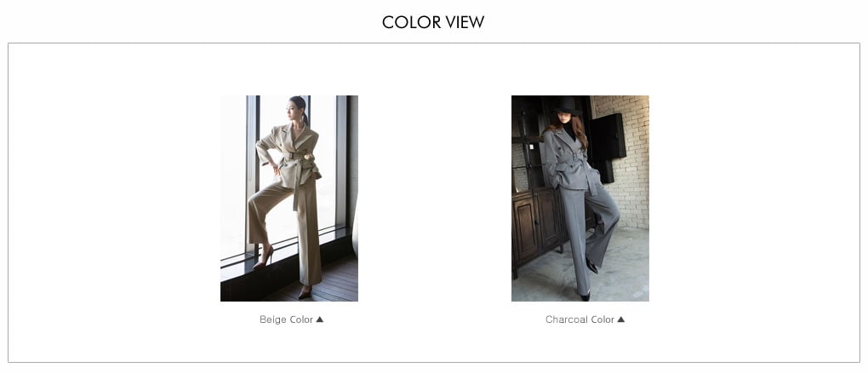Screen dimensions: 868x374
Task: Click the up triangle beside Charcoal Color
Action: pos(620,319)
